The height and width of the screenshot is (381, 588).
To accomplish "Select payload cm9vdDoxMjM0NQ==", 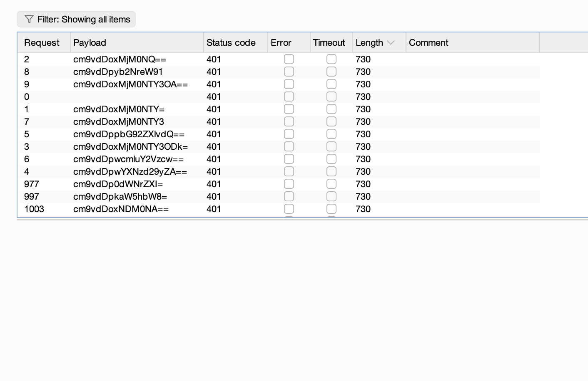I will [x=120, y=59].
